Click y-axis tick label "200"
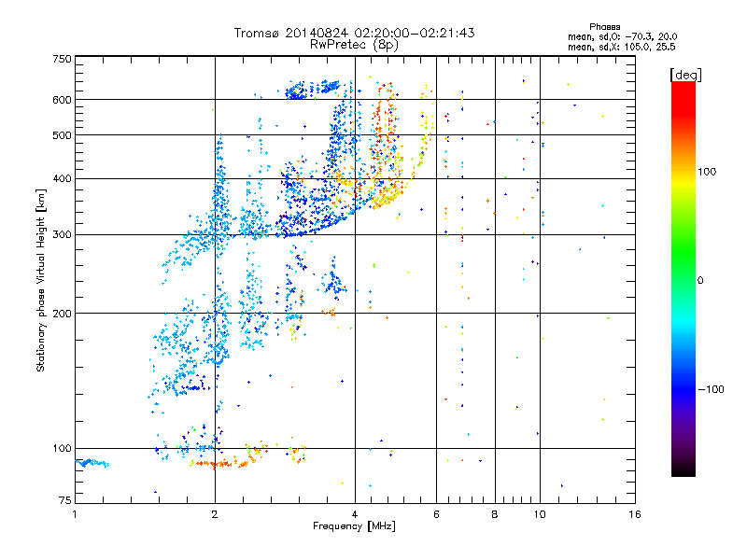 tap(62, 314)
